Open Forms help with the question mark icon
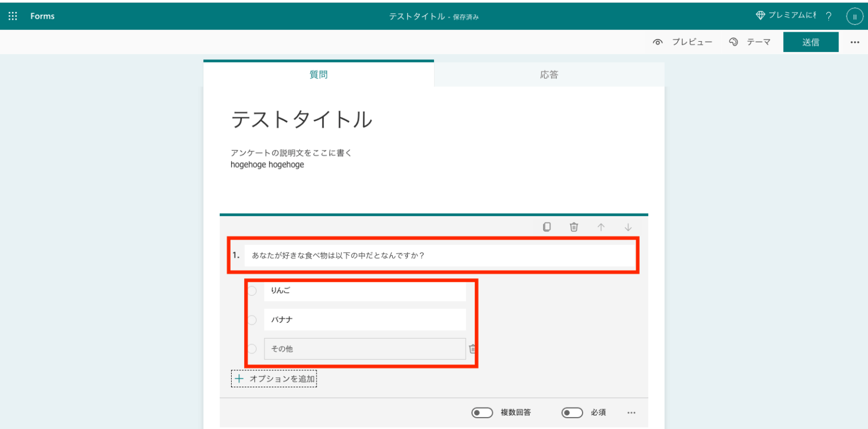Screen dimensions: 868x429 pos(828,15)
